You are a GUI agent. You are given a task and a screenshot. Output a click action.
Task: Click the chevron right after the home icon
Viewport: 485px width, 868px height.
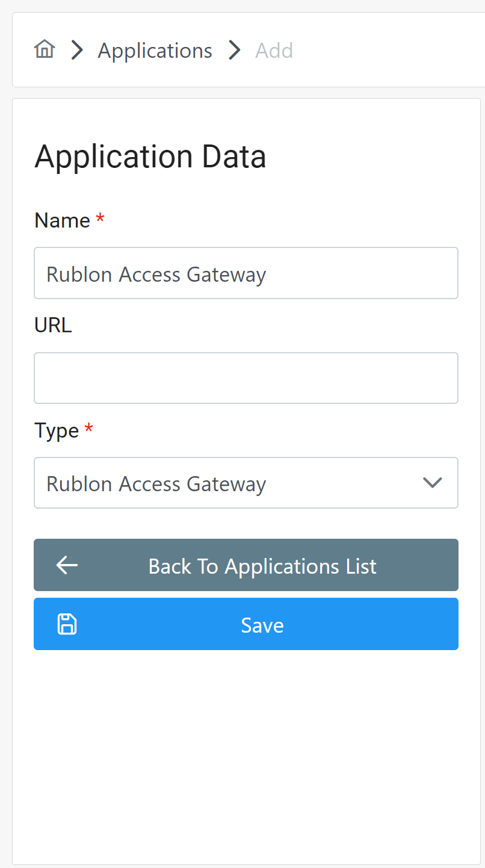[76, 50]
